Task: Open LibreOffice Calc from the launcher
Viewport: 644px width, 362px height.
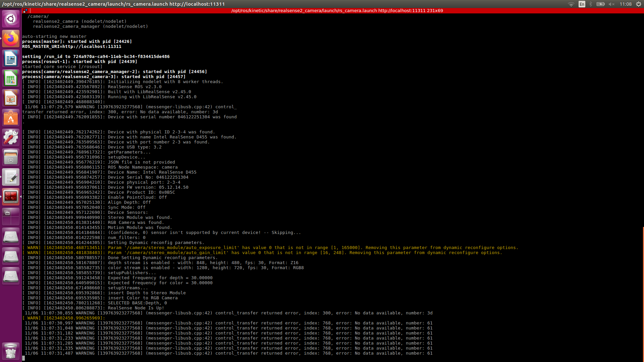Action: click(x=11, y=78)
